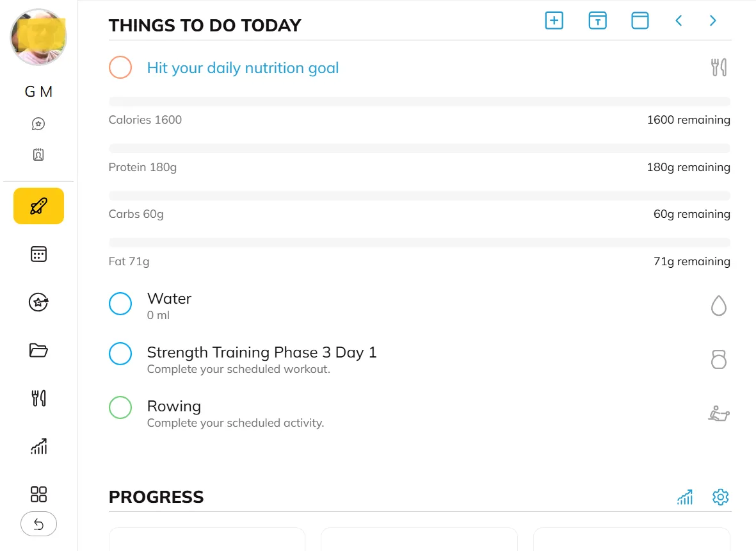
Task: Open the fork-and-knife nutrition sidebar icon
Action: (38, 399)
